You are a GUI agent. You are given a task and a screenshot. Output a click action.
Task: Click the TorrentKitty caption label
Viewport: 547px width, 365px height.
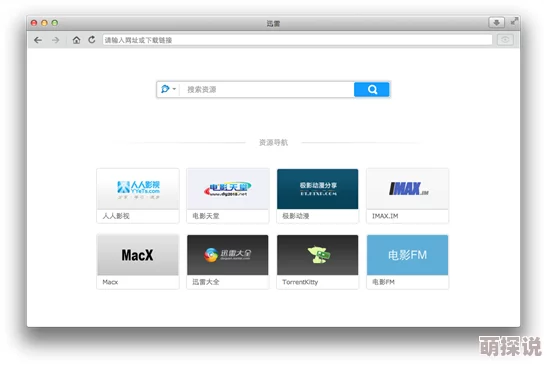300,282
